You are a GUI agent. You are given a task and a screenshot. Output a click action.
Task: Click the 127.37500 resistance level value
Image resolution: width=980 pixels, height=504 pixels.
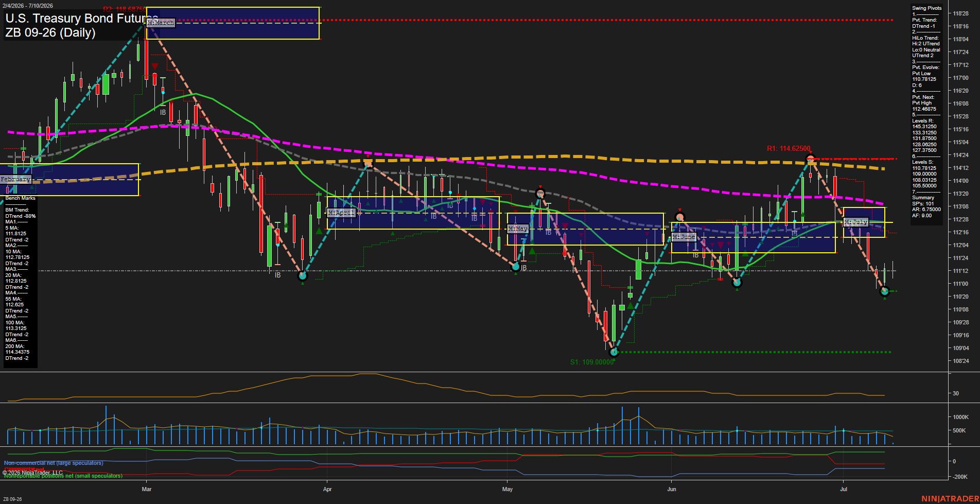pyautogui.click(x=924, y=150)
